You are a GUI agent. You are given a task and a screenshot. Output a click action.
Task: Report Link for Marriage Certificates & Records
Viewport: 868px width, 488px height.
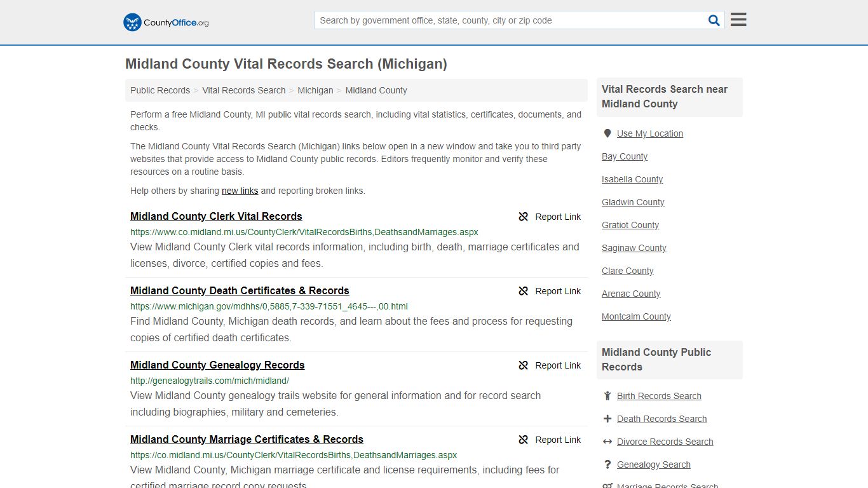(558, 440)
